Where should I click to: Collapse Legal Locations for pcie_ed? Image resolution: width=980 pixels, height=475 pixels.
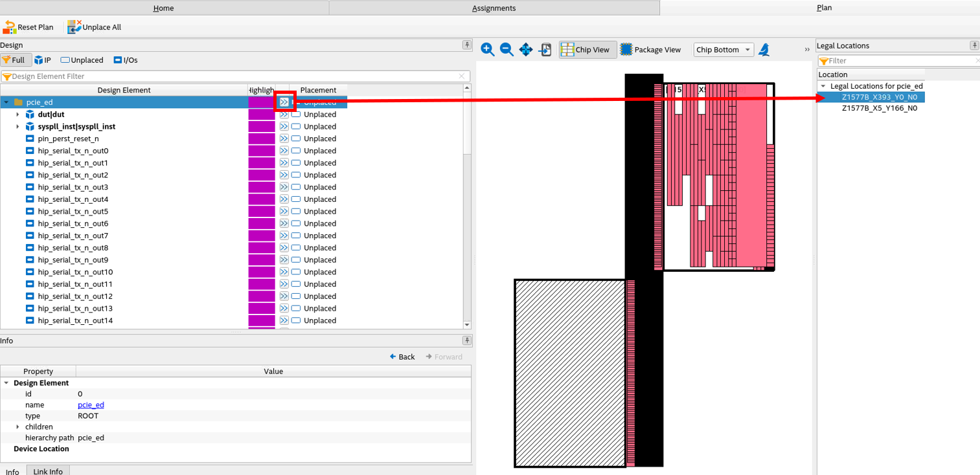(823, 86)
